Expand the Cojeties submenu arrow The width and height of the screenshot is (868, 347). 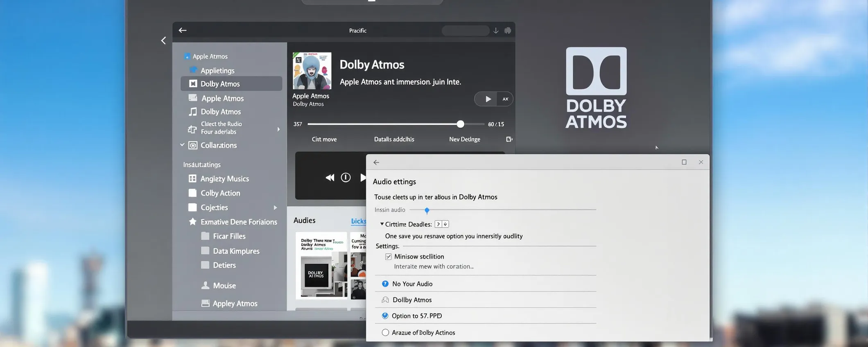pos(275,207)
